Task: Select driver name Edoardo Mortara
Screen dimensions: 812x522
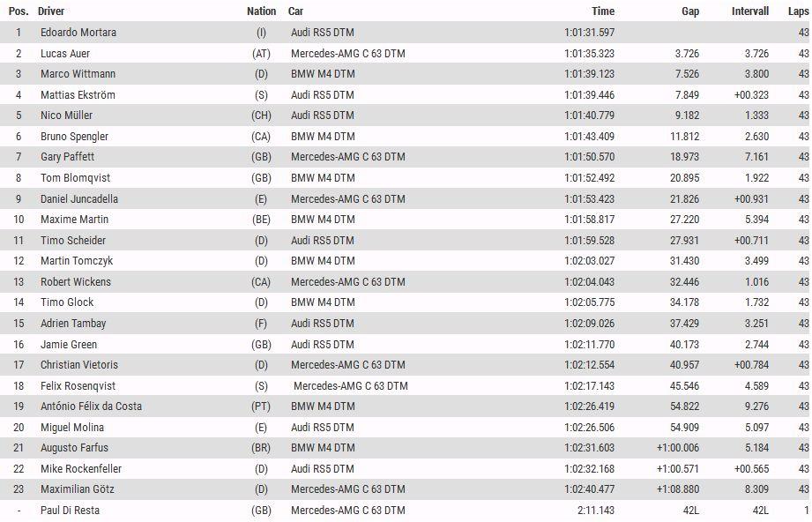Action: point(78,32)
